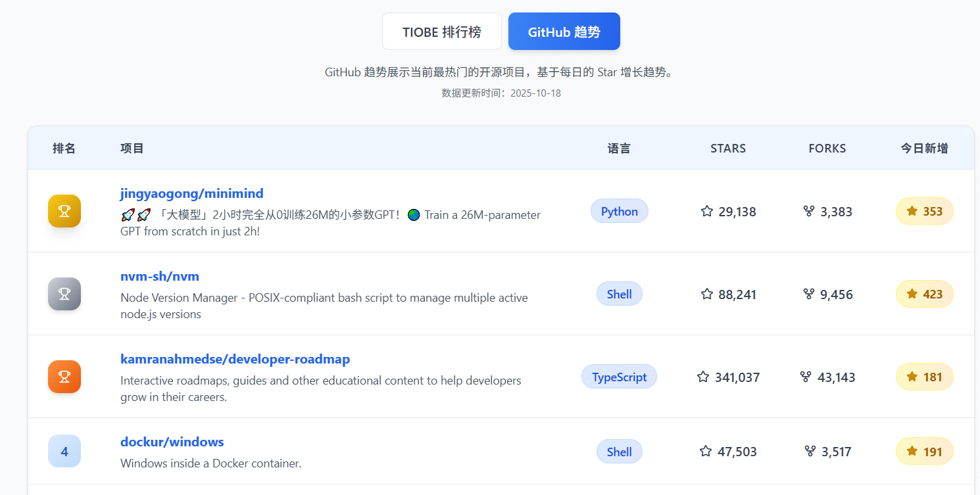The image size is (980, 495).
Task: Click the 423 daily stars badge
Action: coord(925,294)
